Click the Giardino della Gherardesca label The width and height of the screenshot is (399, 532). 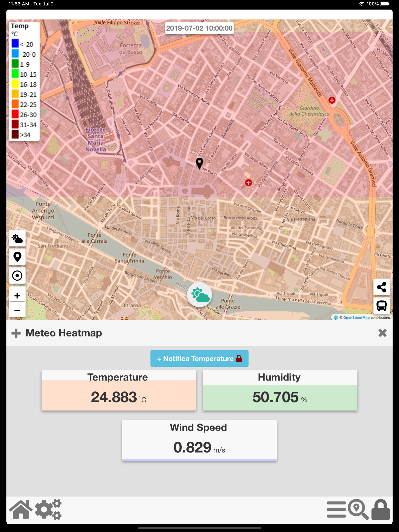309,111
